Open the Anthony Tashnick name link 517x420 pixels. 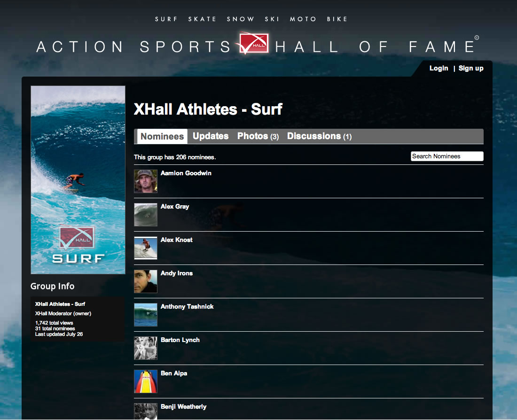(x=187, y=307)
